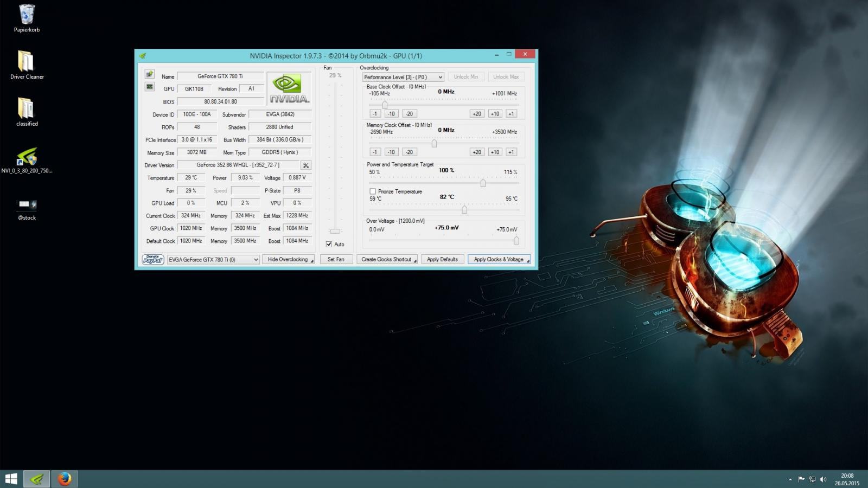
Task: Open Action Center flag tray icon
Action: 801,479
